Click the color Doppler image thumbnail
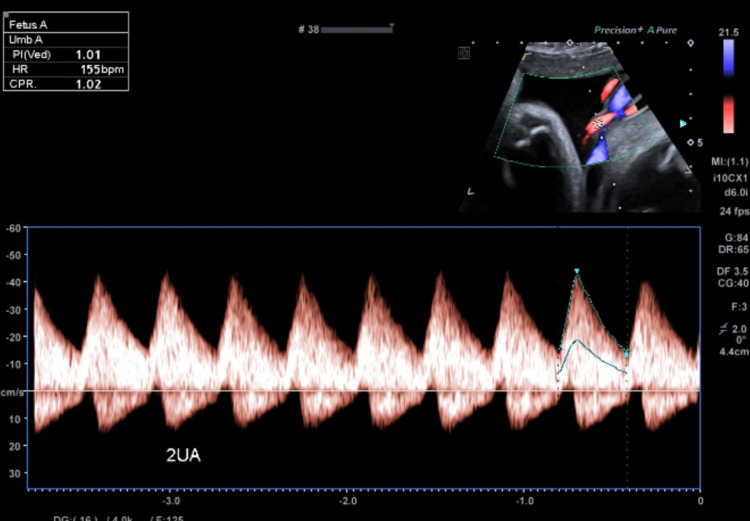This screenshot has height=521, width=750. [x=580, y=127]
